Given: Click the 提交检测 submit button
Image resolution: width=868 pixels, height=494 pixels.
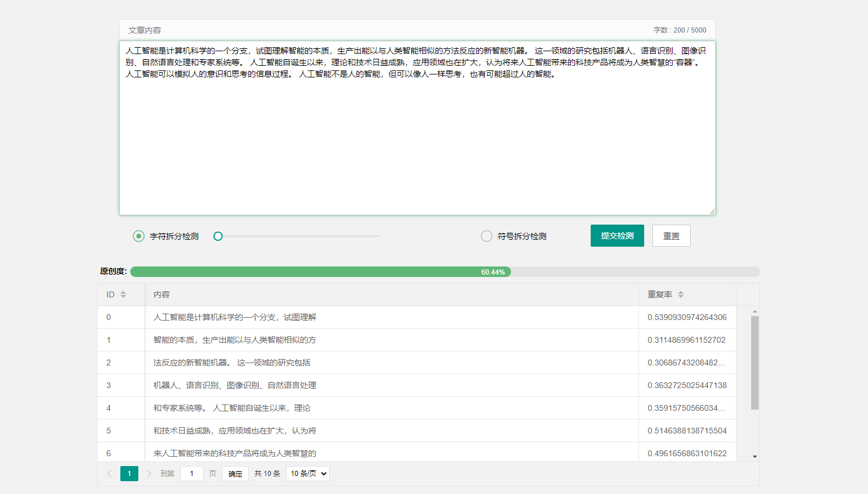Looking at the screenshot, I should coord(617,236).
